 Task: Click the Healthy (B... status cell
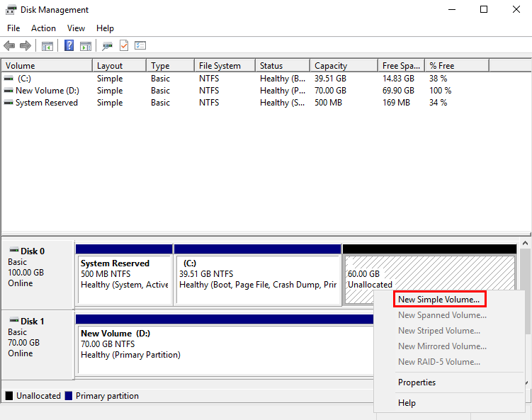(283, 79)
